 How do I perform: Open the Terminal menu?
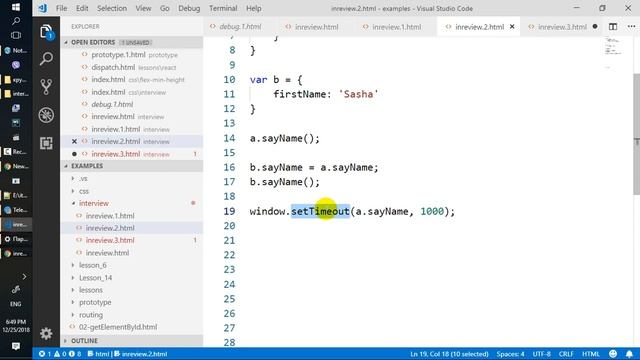pos(223,8)
